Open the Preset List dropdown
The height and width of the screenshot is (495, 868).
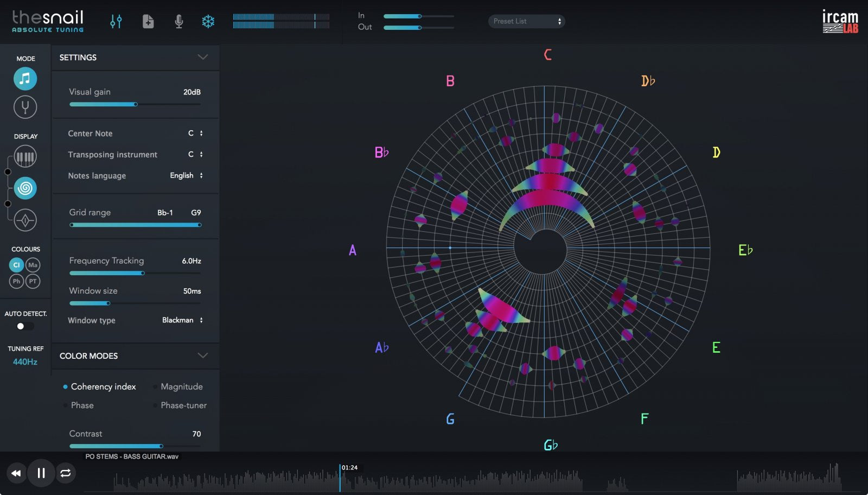point(525,21)
